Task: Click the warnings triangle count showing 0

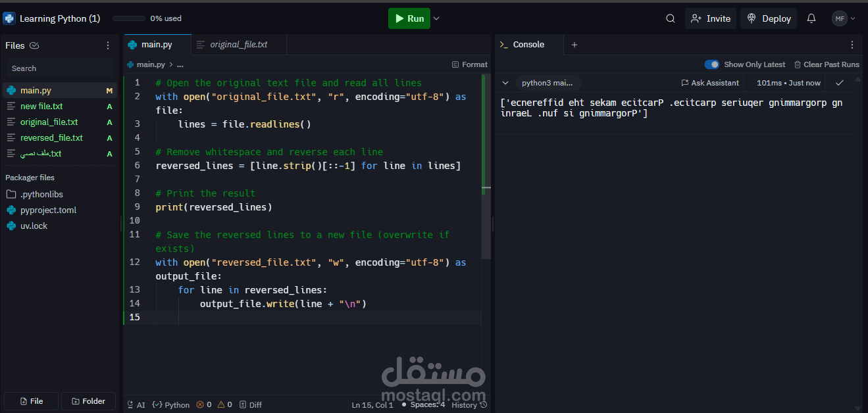Action: 224,405
